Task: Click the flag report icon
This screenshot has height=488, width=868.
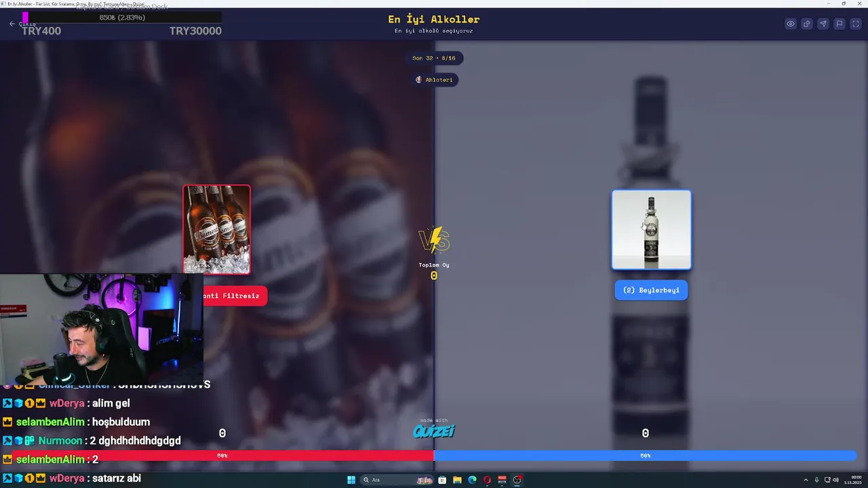Action: tap(840, 24)
